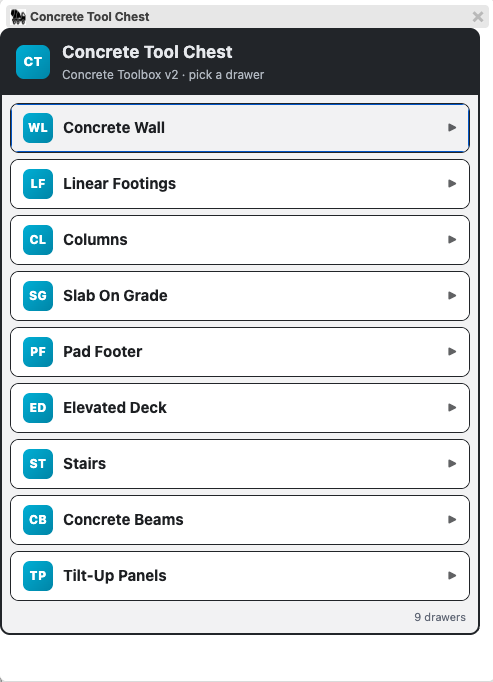Viewport: 493px width, 682px height.
Task: Select the Pad Footer menu entry
Action: [x=240, y=352]
